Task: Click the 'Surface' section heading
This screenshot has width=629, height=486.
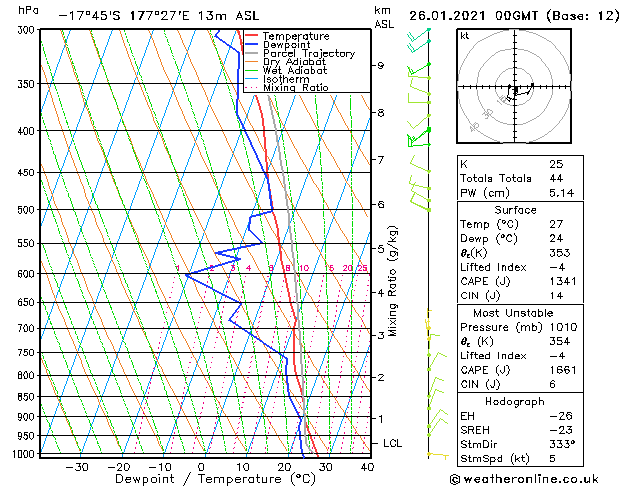Action: [x=515, y=210]
